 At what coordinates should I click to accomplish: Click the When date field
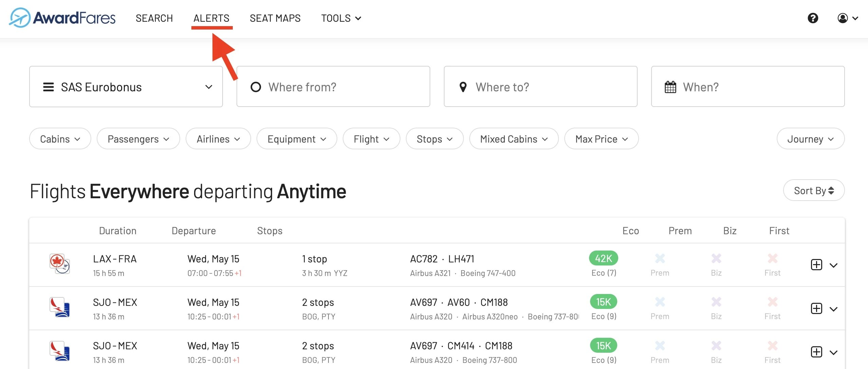[748, 87]
